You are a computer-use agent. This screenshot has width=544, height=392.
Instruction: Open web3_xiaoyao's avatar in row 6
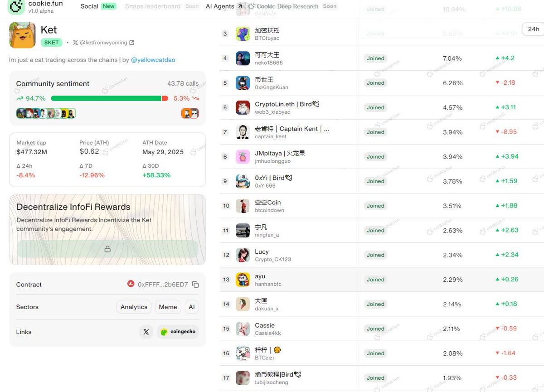[x=243, y=107]
